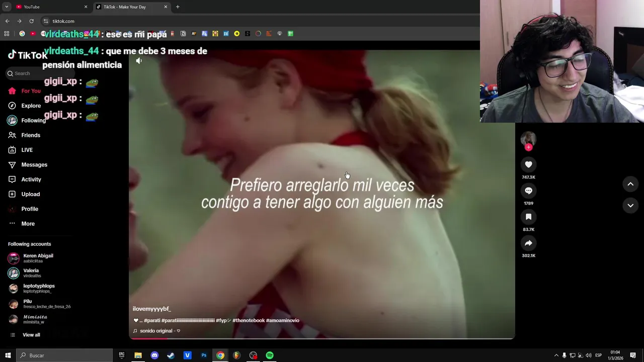The height and width of the screenshot is (362, 644).
Task: Open the green plus bookmark icon
Action: click(290, 34)
